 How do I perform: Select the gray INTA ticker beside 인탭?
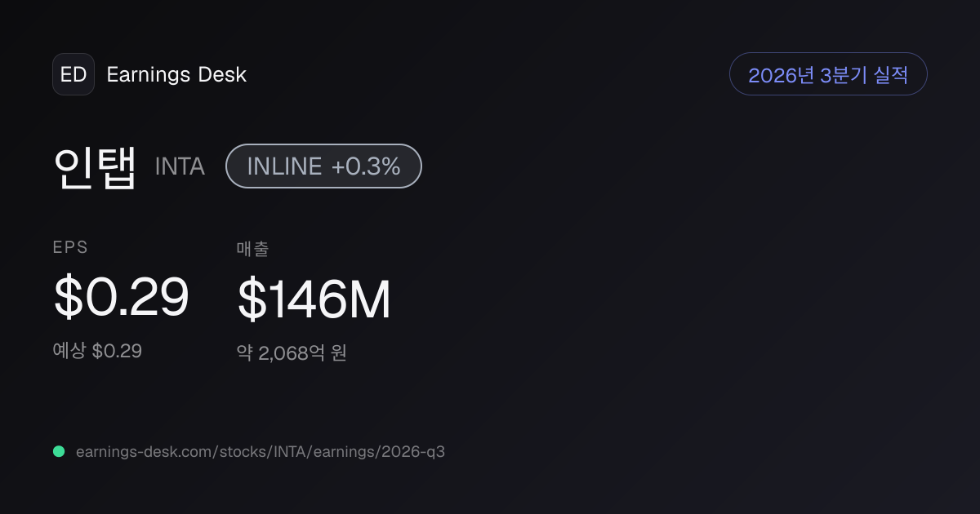[180, 166]
